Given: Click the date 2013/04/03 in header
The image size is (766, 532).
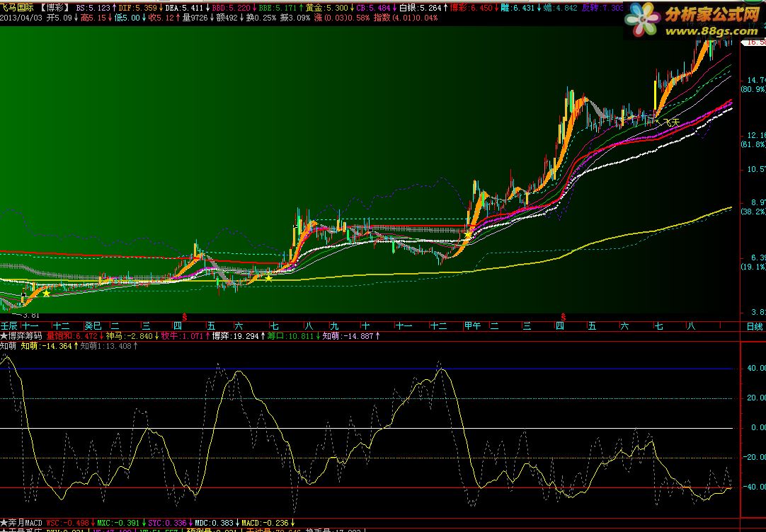Looking at the screenshot, I should tap(21, 18).
